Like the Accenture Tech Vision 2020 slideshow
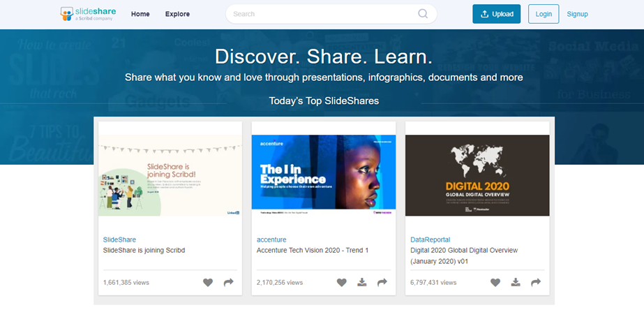This screenshot has width=644, height=310. point(341,283)
